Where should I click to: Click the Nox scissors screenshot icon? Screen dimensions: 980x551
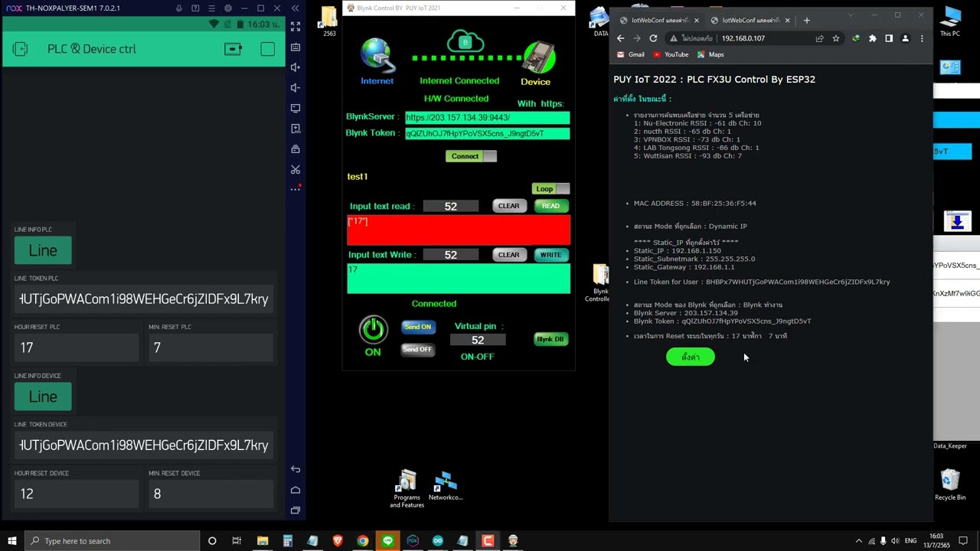click(x=296, y=169)
